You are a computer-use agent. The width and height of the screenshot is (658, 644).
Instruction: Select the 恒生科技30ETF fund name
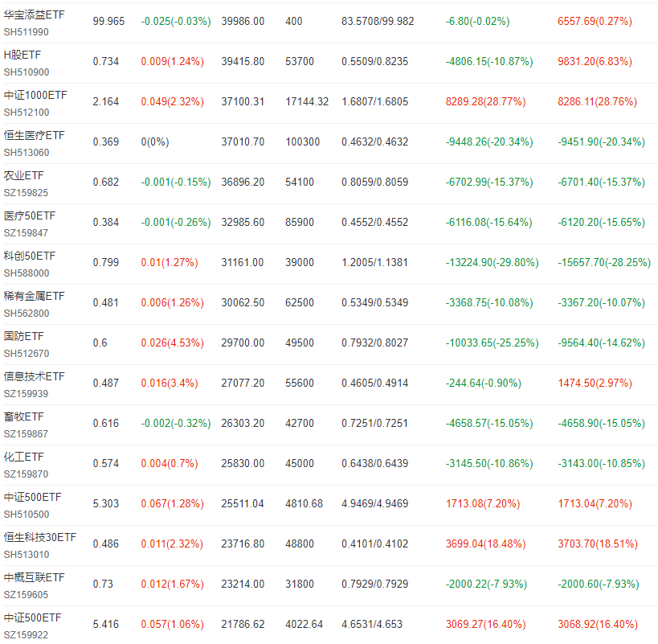point(40,537)
